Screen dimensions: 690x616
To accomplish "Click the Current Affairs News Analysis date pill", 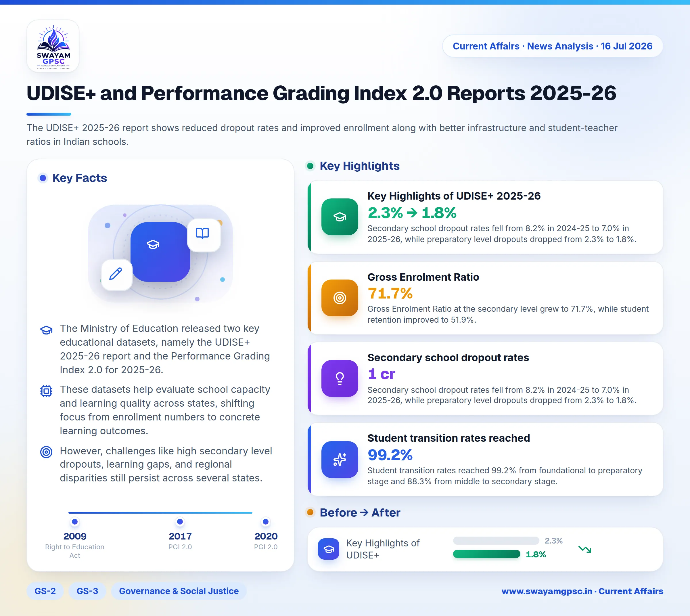I will tap(552, 46).
